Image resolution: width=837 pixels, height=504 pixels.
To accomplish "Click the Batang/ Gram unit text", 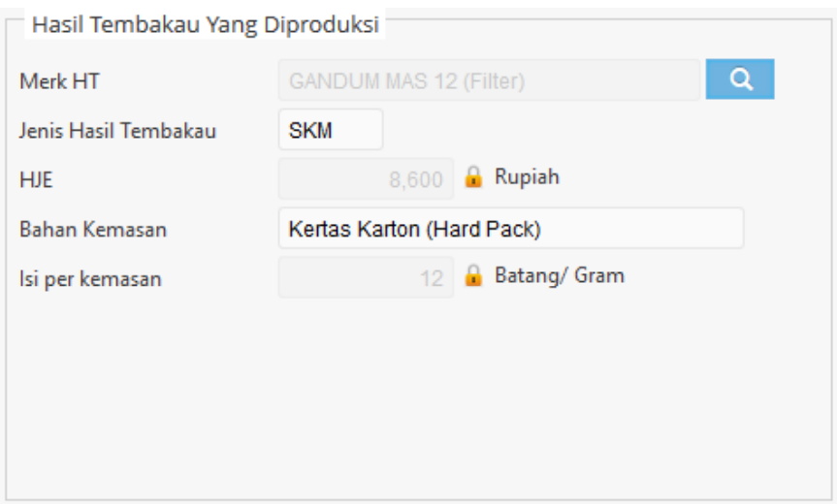I will (559, 276).
